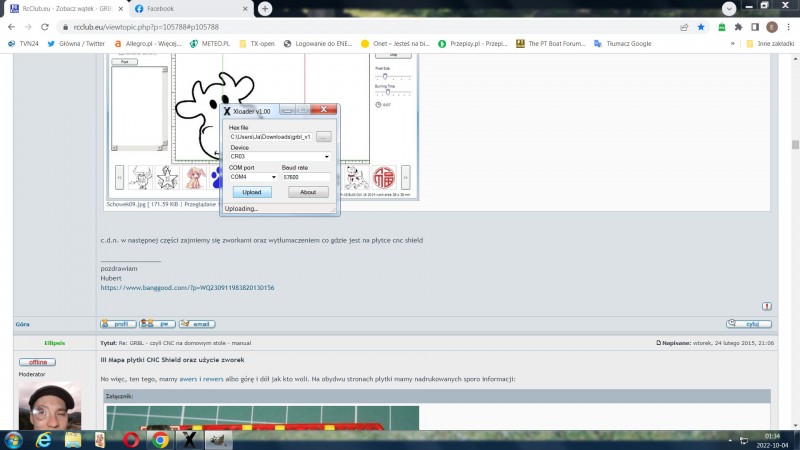Click the Upload button in Xloader
Screen dimensions: 800x450
[252, 192]
